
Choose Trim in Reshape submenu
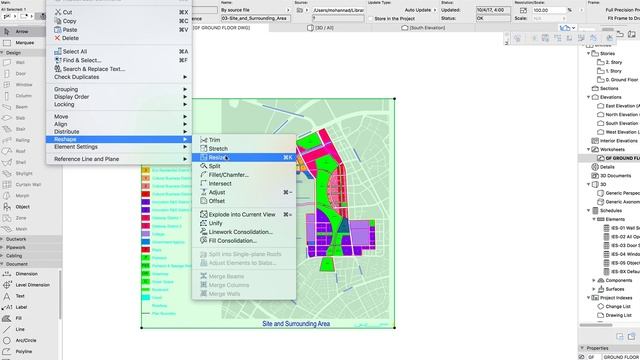point(244,140)
